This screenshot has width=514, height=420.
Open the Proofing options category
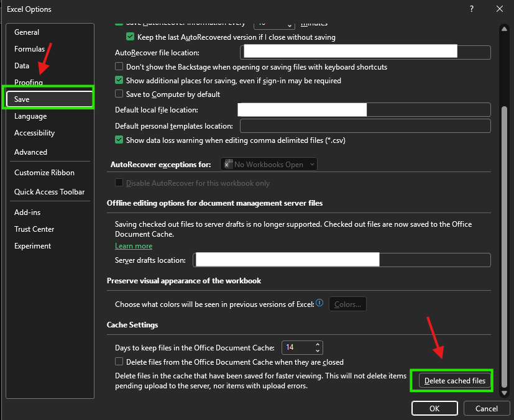29,82
